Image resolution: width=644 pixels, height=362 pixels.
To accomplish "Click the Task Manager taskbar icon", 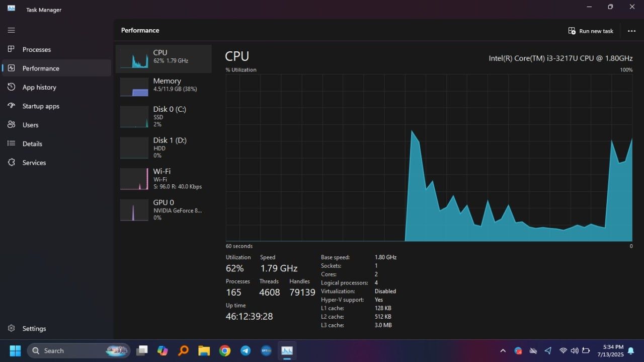I will pyautogui.click(x=287, y=350).
